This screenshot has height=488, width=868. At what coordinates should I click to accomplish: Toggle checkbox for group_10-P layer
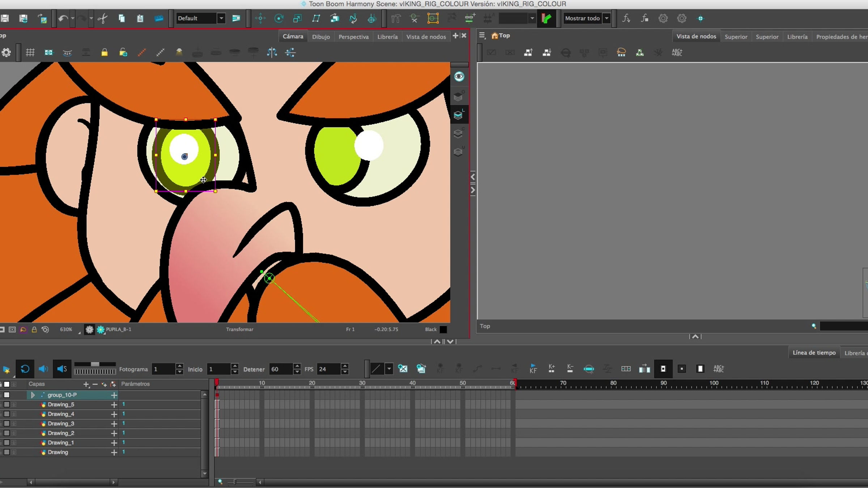[7, 395]
